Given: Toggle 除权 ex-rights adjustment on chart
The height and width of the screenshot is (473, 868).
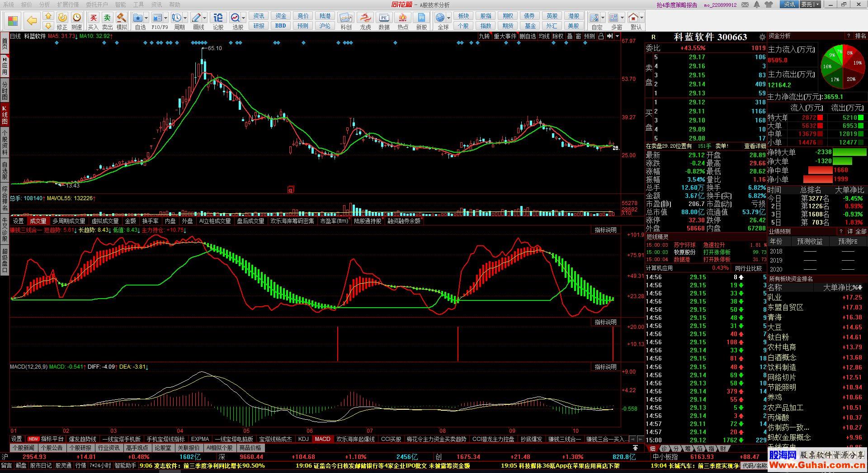Looking at the screenshot, I should pos(558,36).
